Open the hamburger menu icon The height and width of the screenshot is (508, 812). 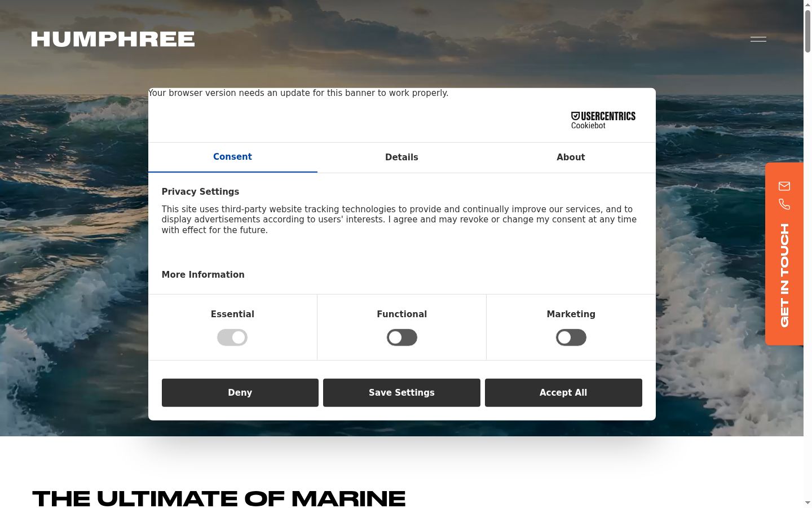tap(758, 39)
